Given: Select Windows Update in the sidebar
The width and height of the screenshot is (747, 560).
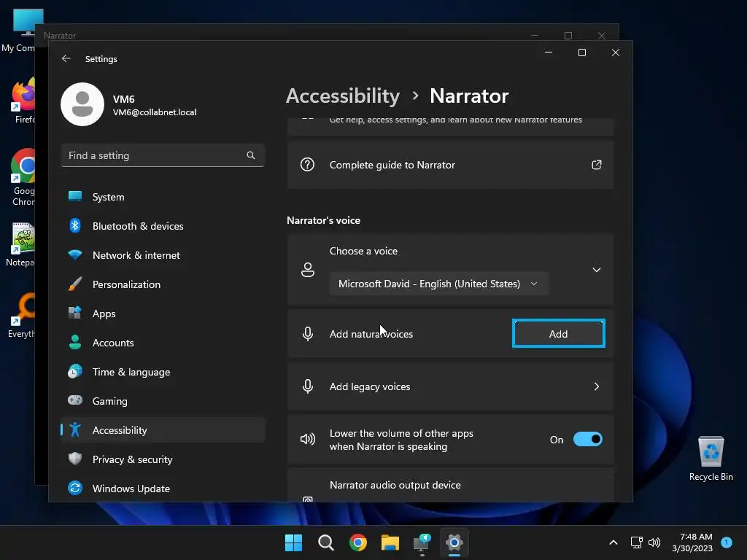Looking at the screenshot, I should click(x=163, y=488).
